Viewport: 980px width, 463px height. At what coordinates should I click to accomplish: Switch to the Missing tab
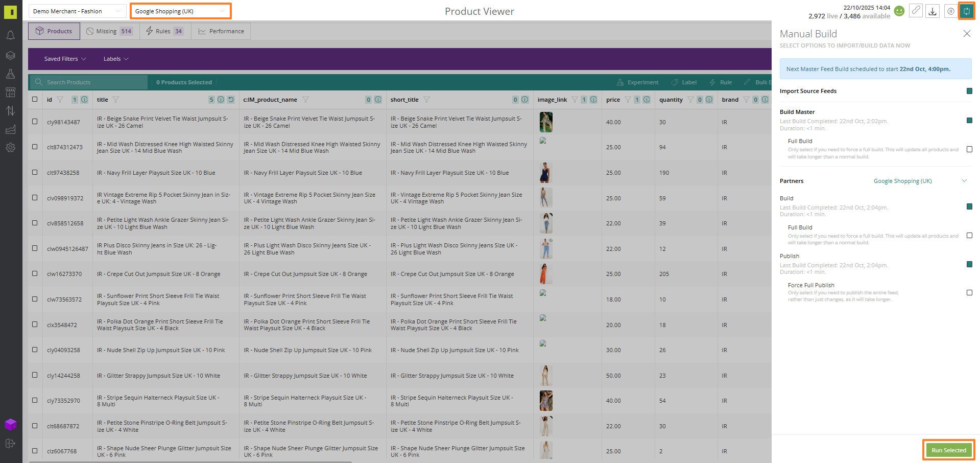[109, 31]
